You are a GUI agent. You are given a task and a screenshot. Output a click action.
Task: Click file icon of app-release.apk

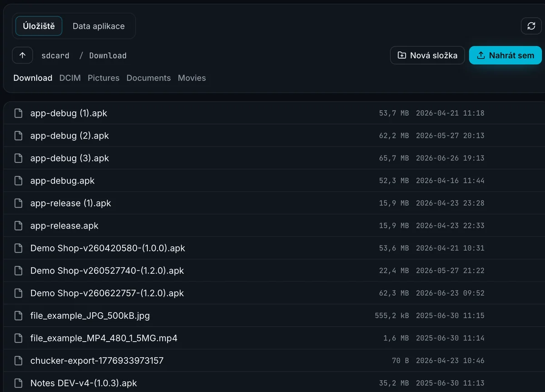(18, 226)
